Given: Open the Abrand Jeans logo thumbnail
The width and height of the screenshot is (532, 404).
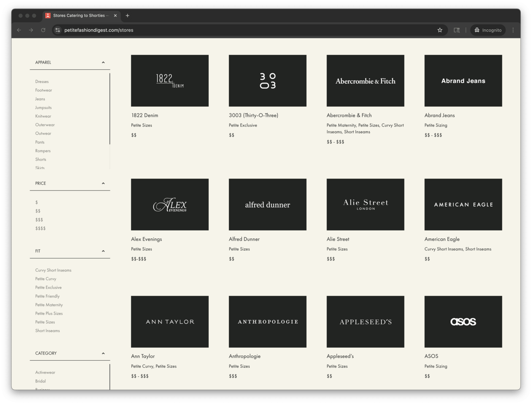Looking at the screenshot, I should (x=463, y=81).
